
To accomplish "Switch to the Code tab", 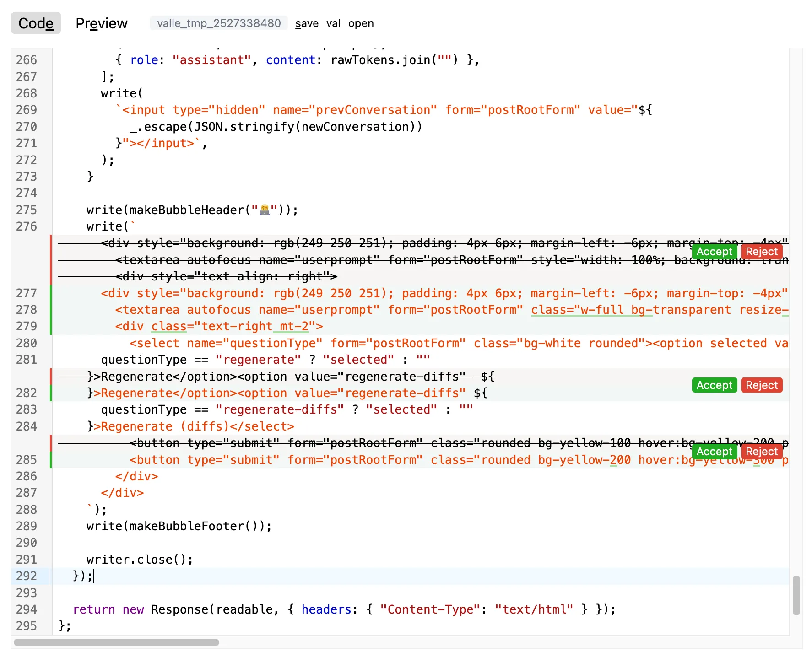I will (36, 23).
